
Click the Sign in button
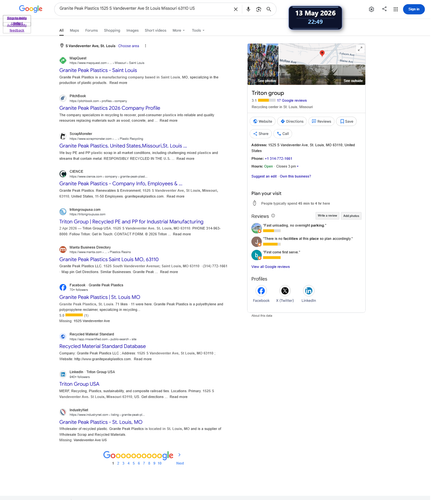414,9
